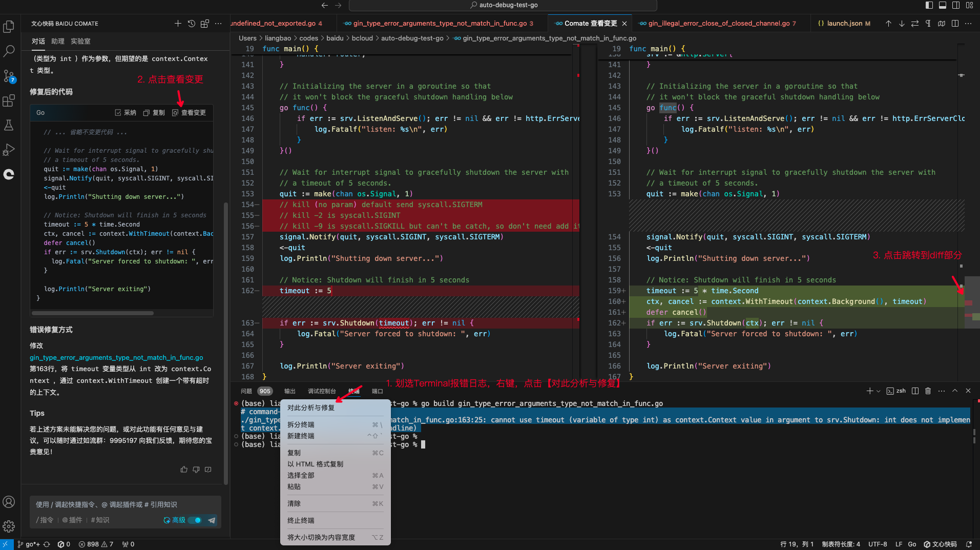Open the Explorer view in activity bar
980x550 pixels.
9,26
